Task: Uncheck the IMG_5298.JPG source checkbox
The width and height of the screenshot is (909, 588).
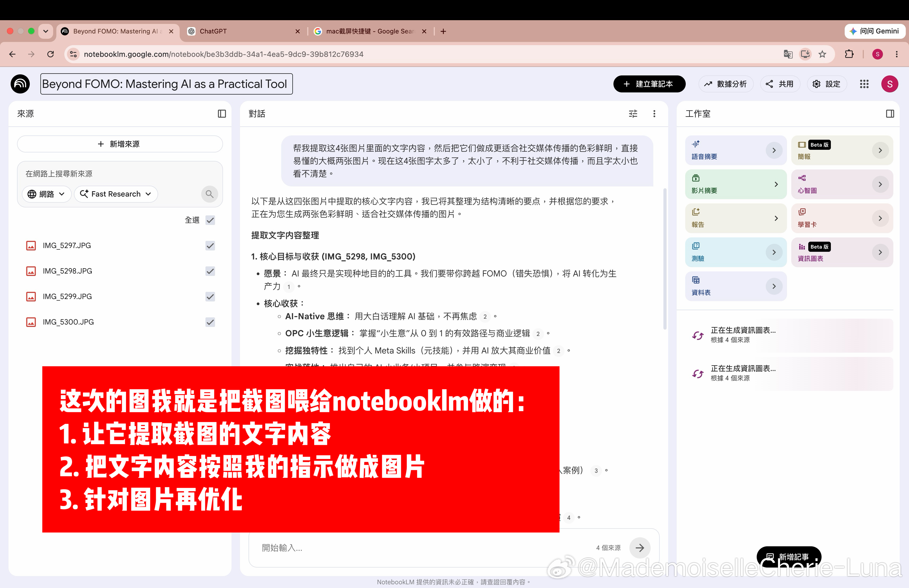Action: click(x=210, y=271)
